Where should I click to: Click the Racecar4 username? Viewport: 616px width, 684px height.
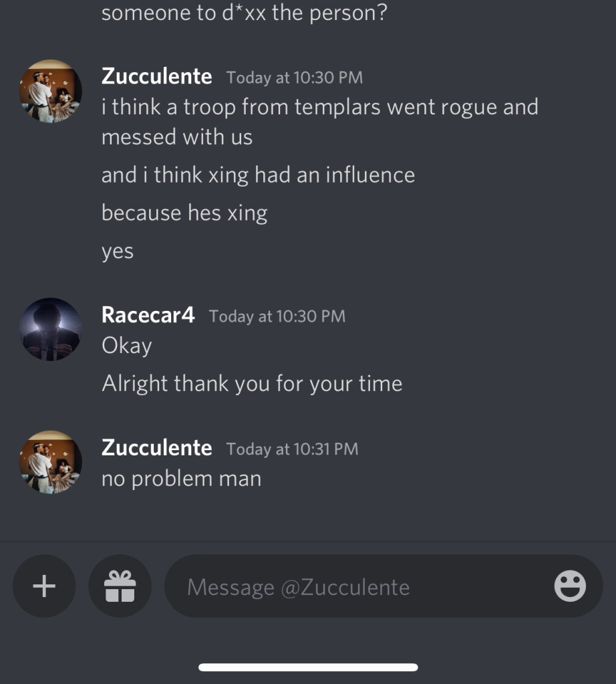click(x=148, y=315)
